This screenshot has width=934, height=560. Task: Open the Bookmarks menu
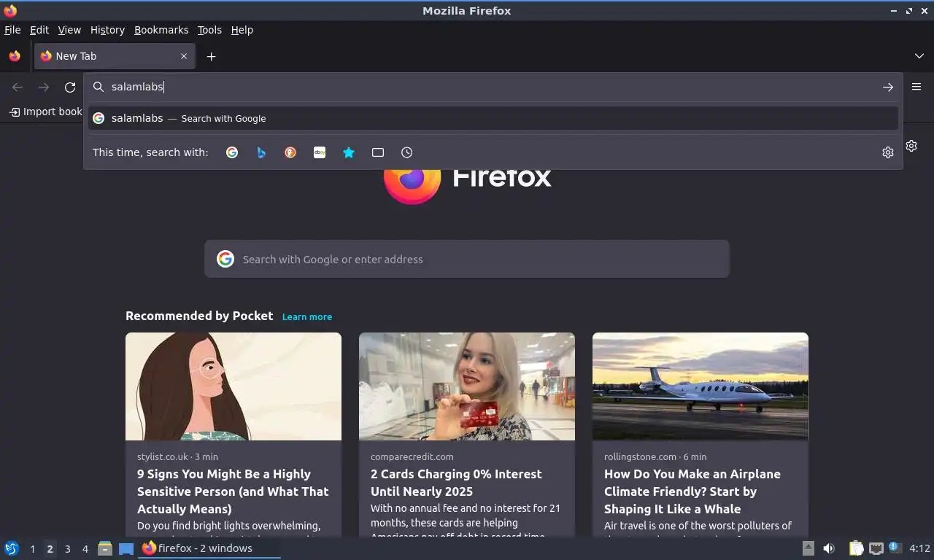(x=161, y=30)
